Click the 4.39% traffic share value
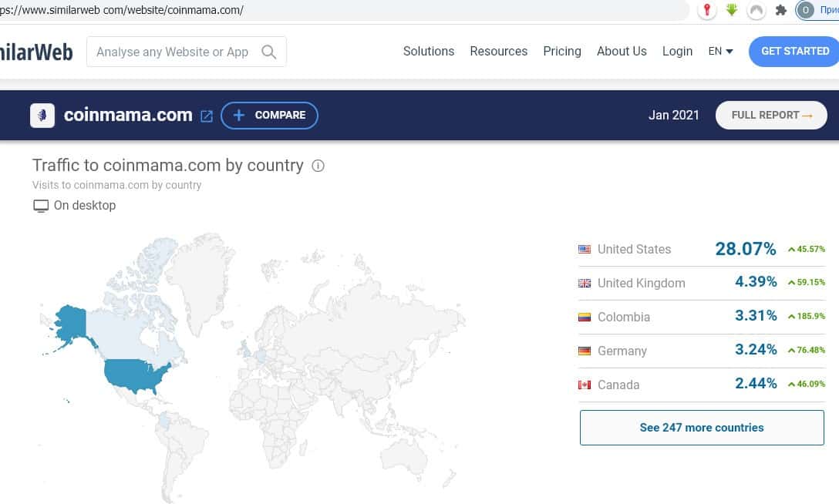Screen dimensions: 839x504 tap(756, 281)
